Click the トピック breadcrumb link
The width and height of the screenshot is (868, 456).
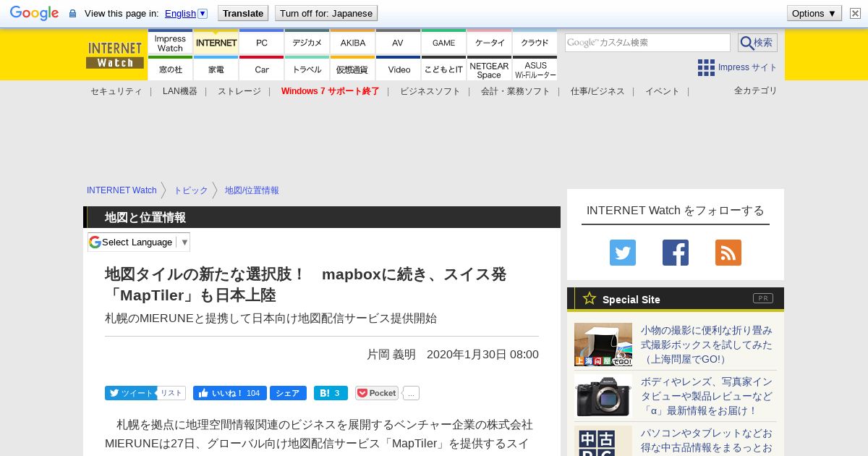(190, 190)
